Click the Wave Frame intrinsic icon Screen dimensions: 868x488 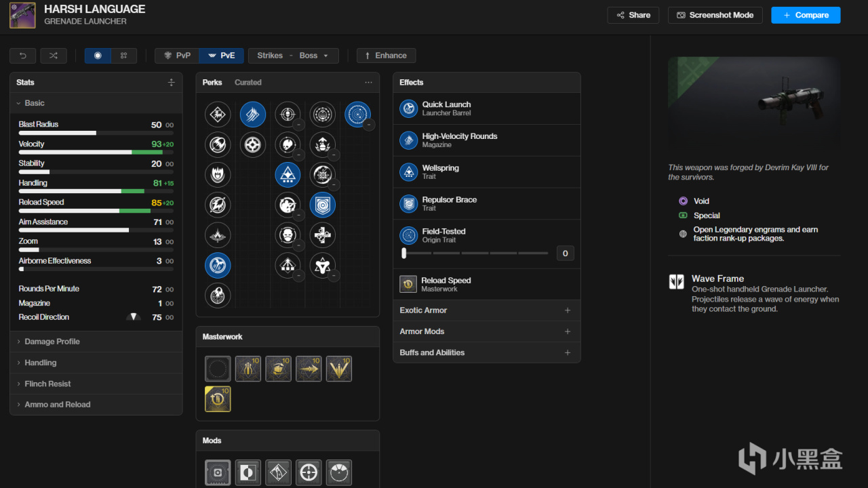click(677, 282)
